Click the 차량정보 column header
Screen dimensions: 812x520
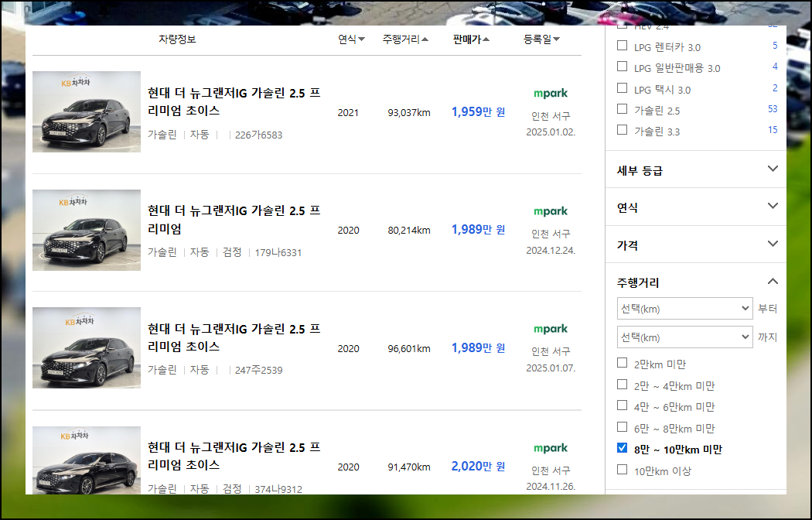177,39
